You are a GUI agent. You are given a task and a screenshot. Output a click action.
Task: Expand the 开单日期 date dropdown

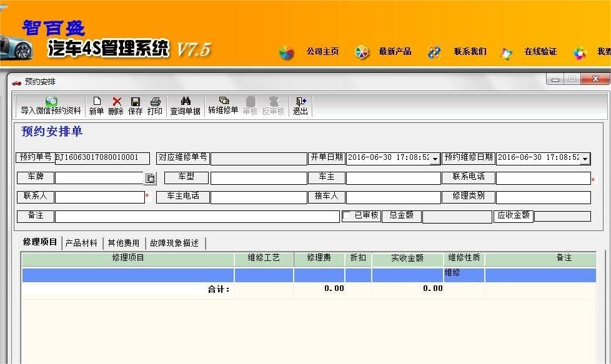point(435,159)
